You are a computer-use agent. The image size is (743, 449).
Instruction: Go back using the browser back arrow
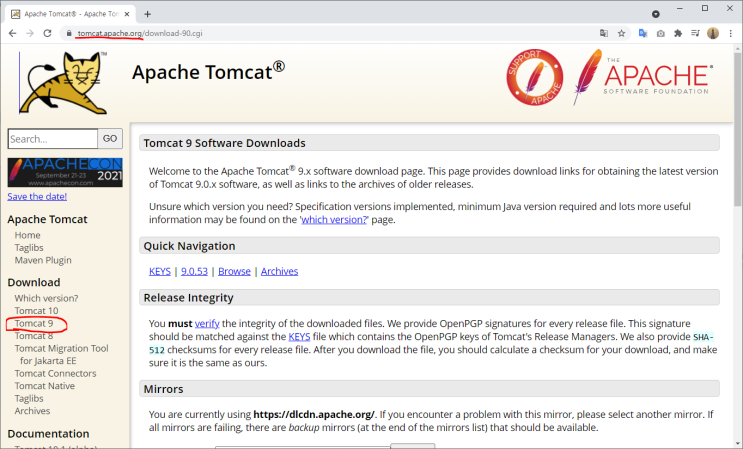pyautogui.click(x=12, y=33)
